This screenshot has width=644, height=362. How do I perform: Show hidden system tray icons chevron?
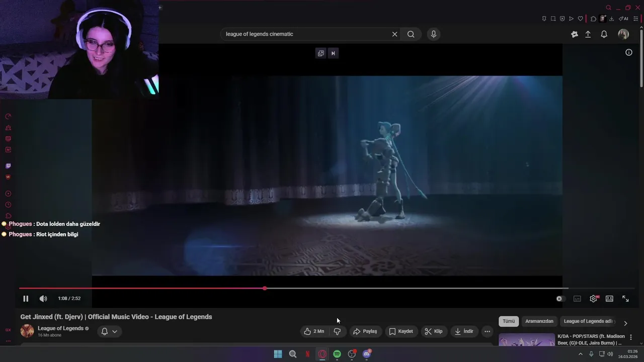click(x=581, y=354)
